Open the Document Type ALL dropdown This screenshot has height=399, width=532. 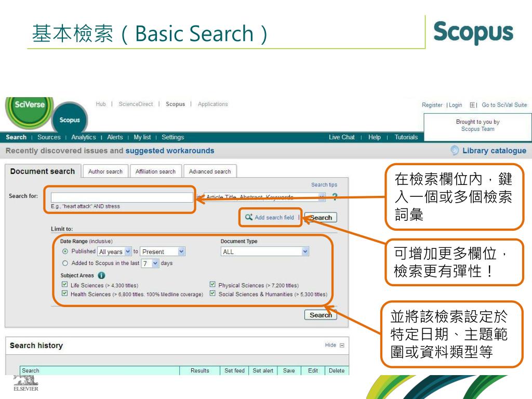(x=264, y=251)
